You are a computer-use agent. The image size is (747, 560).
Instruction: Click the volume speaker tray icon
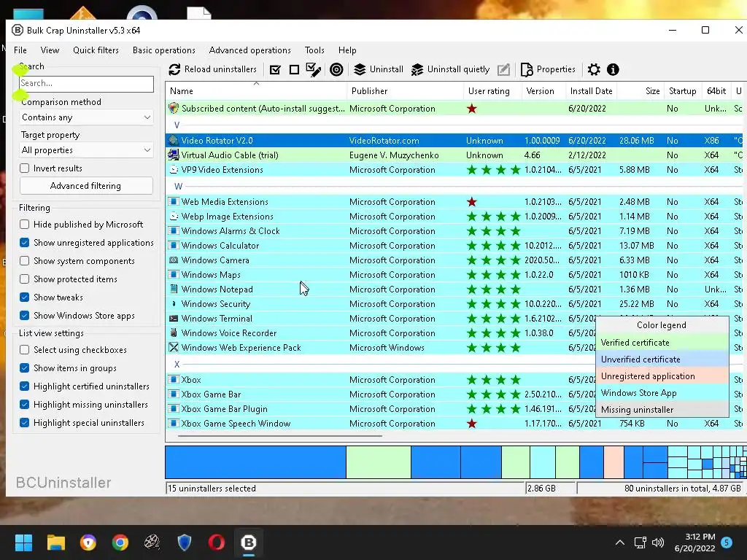click(x=658, y=542)
